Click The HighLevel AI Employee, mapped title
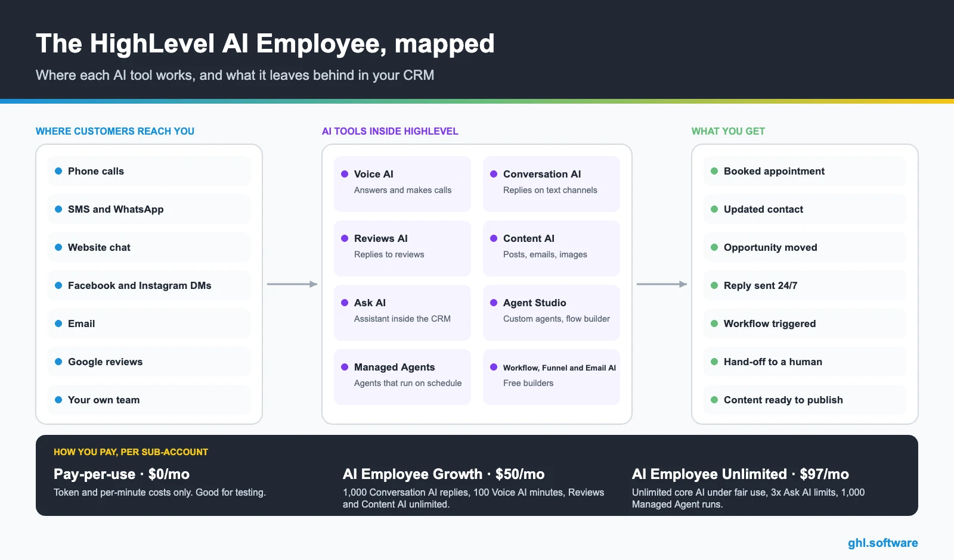 click(x=265, y=44)
